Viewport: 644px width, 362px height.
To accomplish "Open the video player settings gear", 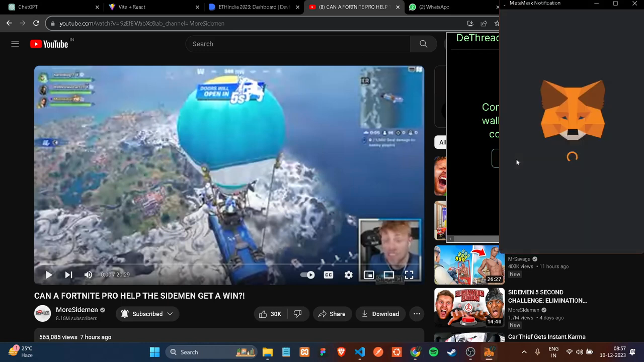I will pos(349,275).
